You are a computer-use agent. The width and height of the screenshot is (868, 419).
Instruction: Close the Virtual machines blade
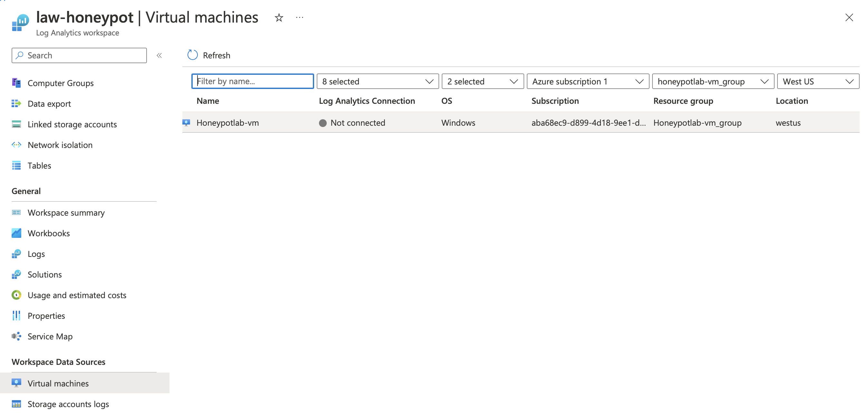[x=849, y=17]
